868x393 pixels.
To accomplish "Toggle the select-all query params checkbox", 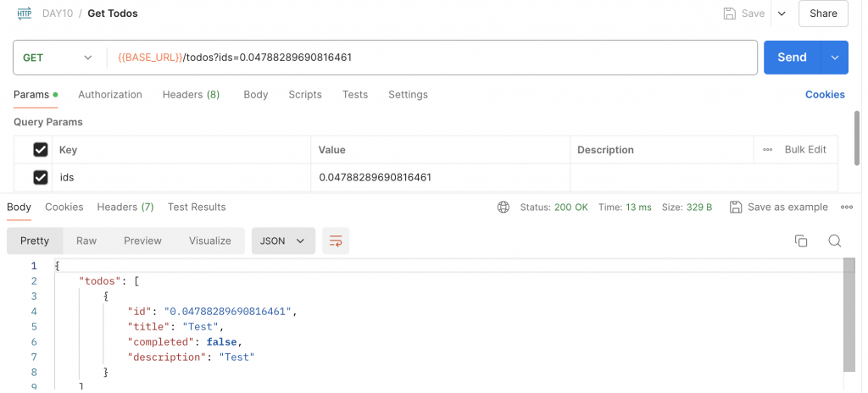I will [x=41, y=149].
